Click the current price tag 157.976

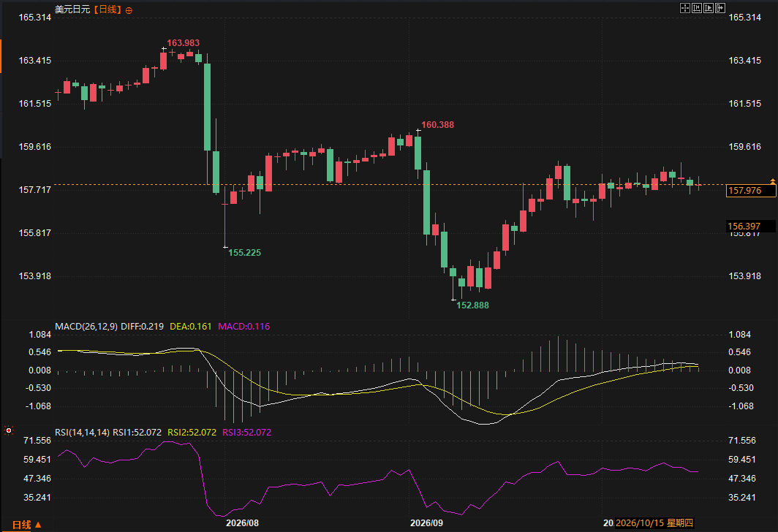click(751, 191)
